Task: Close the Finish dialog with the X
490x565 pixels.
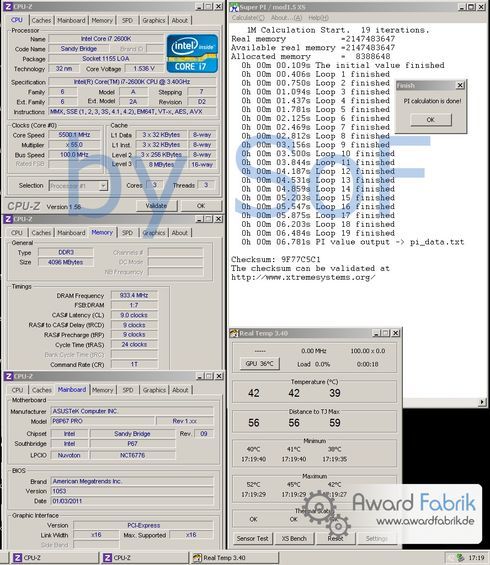Action: click(460, 85)
